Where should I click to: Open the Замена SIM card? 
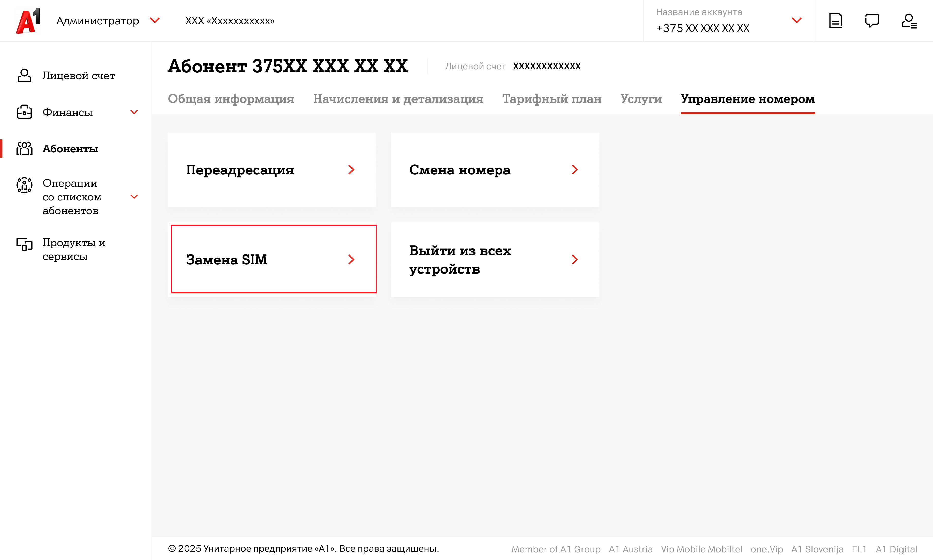pyautogui.click(x=273, y=259)
